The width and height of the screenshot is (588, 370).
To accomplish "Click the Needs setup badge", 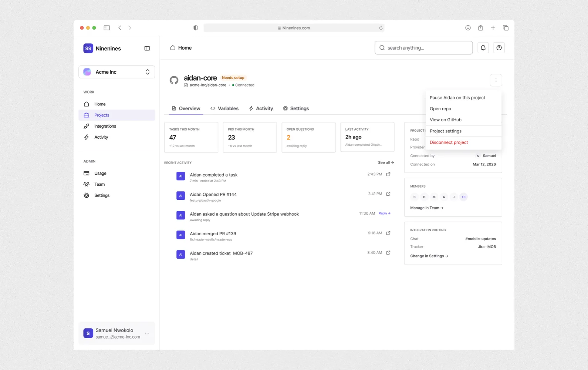I will pyautogui.click(x=233, y=78).
